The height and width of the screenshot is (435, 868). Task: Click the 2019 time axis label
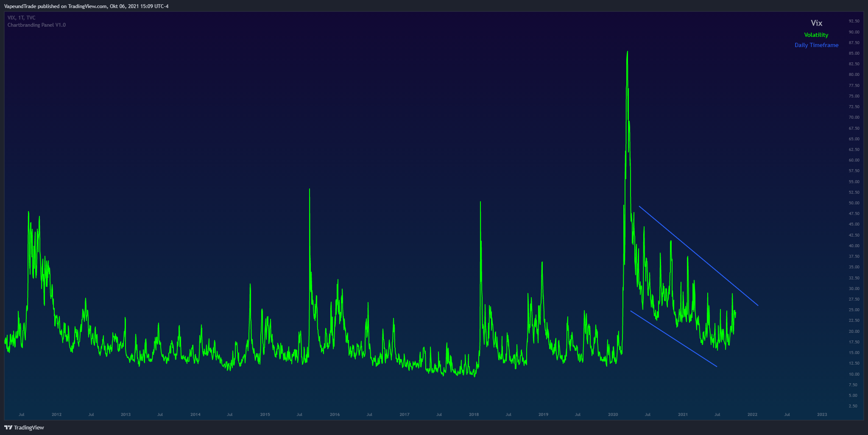tap(543, 415)
